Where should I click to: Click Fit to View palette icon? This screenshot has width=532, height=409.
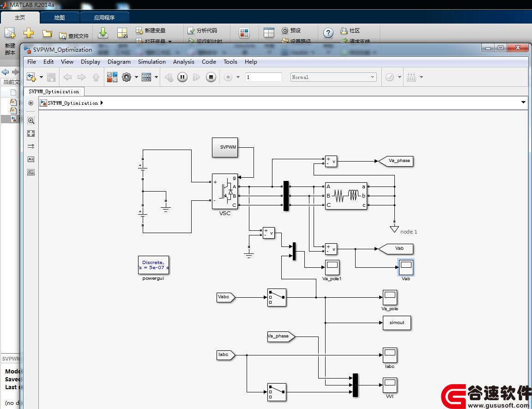tap(31, 133)
